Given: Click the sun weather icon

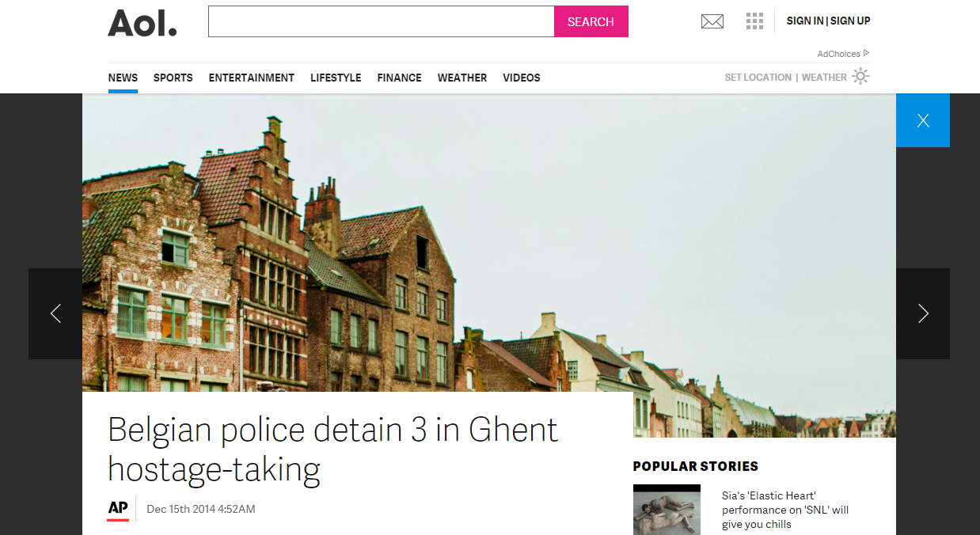Looking at the screenshot, I should (860, 77).
